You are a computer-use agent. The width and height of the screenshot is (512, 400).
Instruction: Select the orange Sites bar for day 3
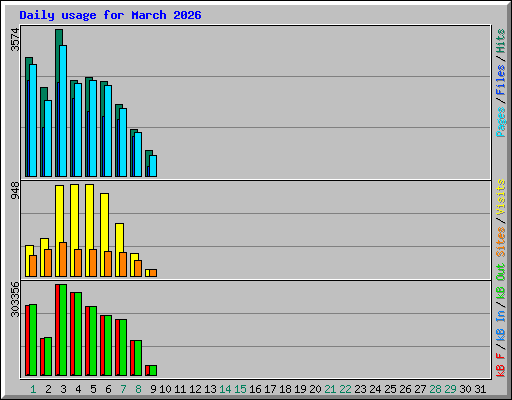click(x=63, y=260)
